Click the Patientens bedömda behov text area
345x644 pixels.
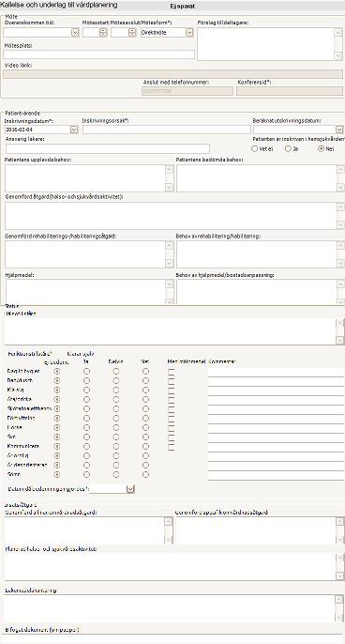coord(256,178)
